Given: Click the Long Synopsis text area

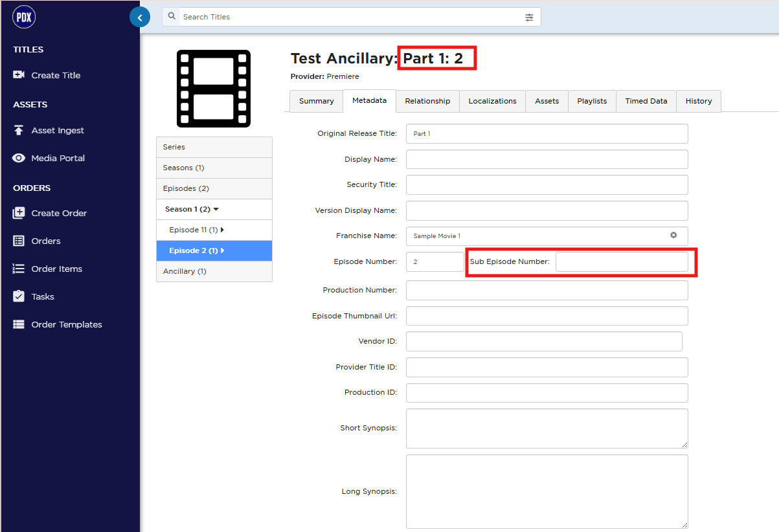Looking at the screenshot, I should pyautogui.click(x=547, y=491).
